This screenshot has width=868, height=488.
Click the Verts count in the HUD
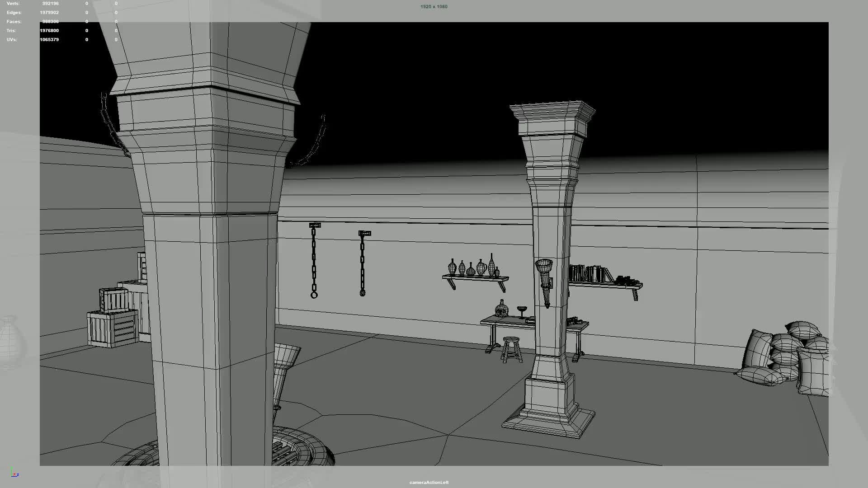tap(50, 3)
